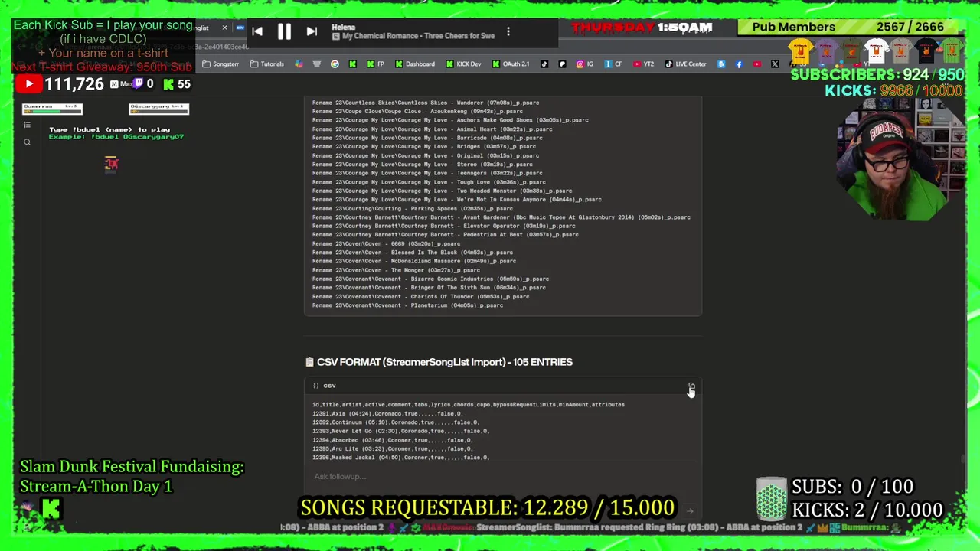Open the YouTube YT2 bookmark

pos(644,64)
